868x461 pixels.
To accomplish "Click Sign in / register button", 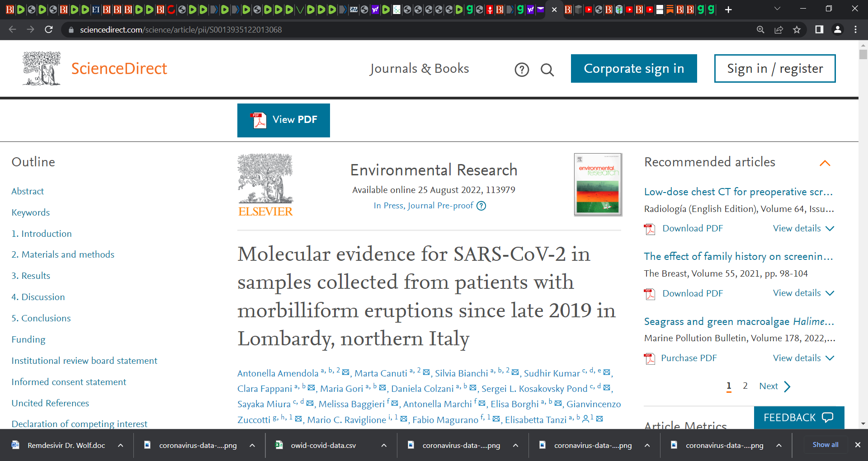I will [775, 69].
